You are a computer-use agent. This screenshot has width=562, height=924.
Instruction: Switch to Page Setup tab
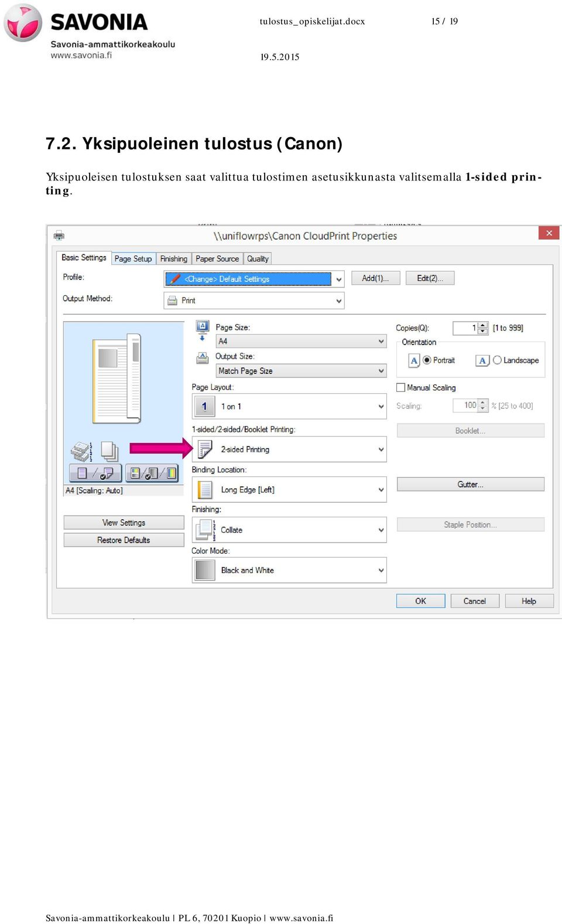(133, 258)
